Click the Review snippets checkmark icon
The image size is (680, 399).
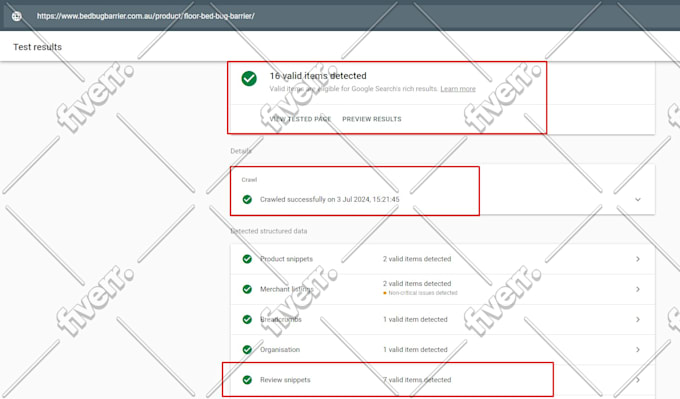(247, 380)
